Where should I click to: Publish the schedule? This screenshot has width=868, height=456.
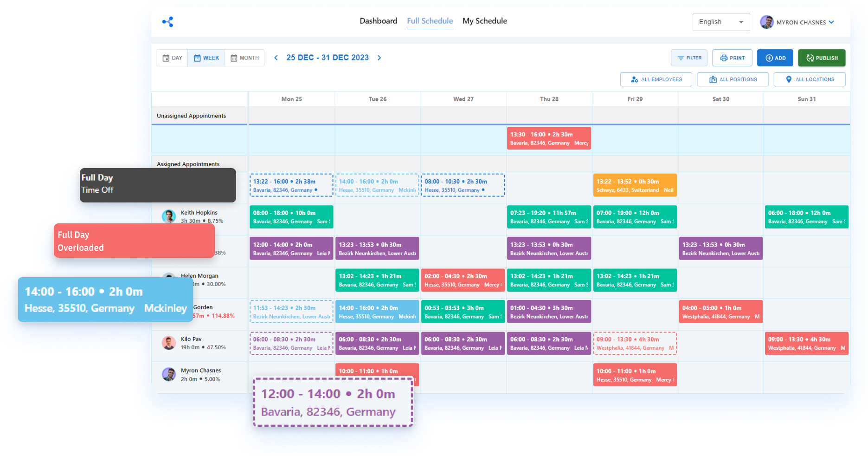[822, 58]
